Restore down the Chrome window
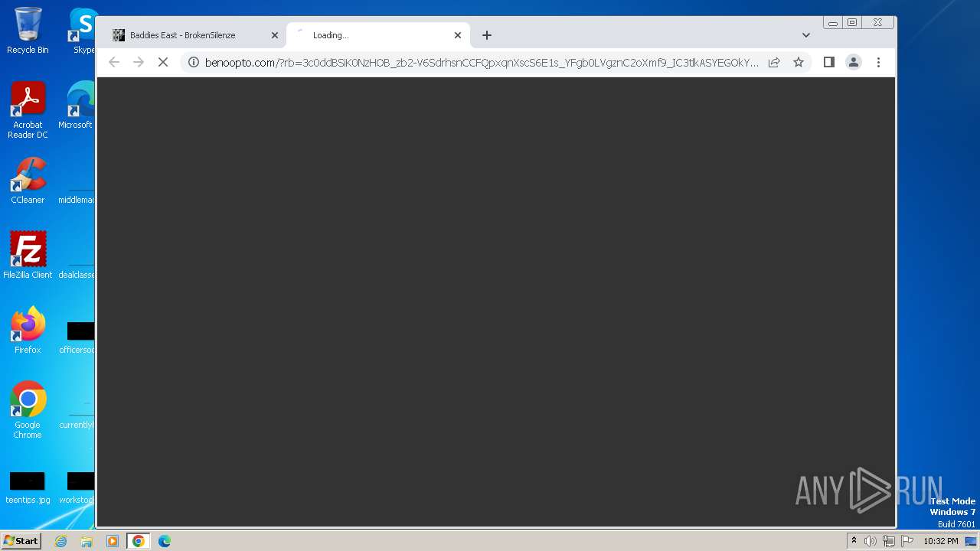Screen dimensions: 980x551 [x=852, y=23]
